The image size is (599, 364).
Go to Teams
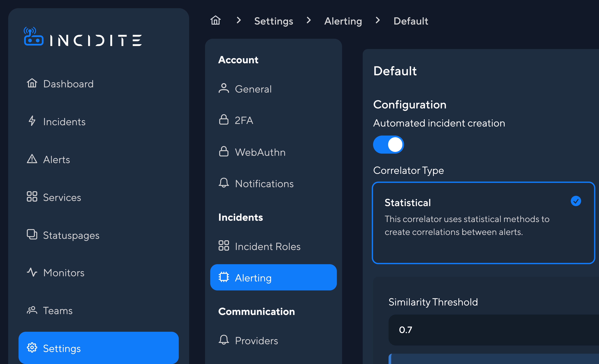[99, 311]
